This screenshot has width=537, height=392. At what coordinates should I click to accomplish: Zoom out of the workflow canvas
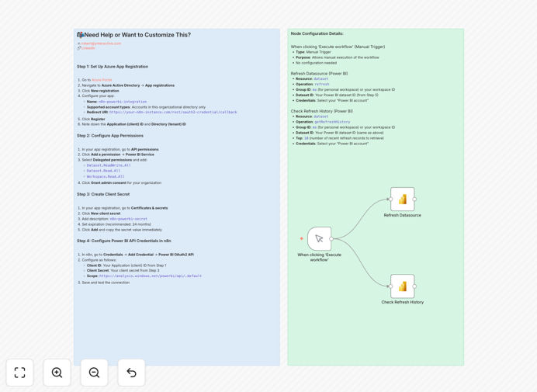(94, 373)
